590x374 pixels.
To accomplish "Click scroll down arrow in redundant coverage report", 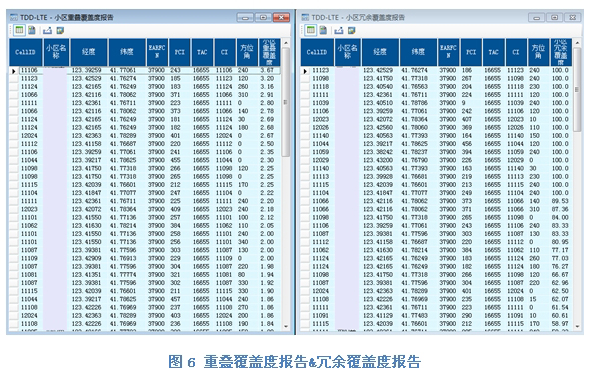I will (x=577, y=326).
